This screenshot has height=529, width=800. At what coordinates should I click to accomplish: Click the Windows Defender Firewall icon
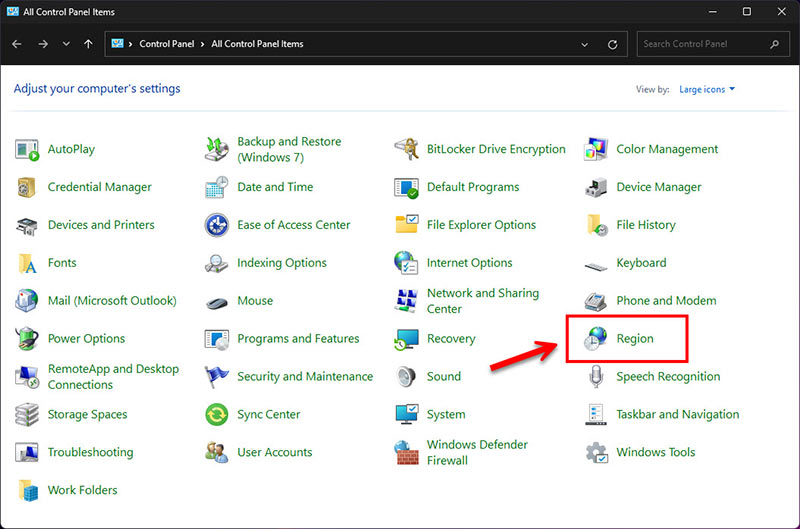(x=406, y=452)
